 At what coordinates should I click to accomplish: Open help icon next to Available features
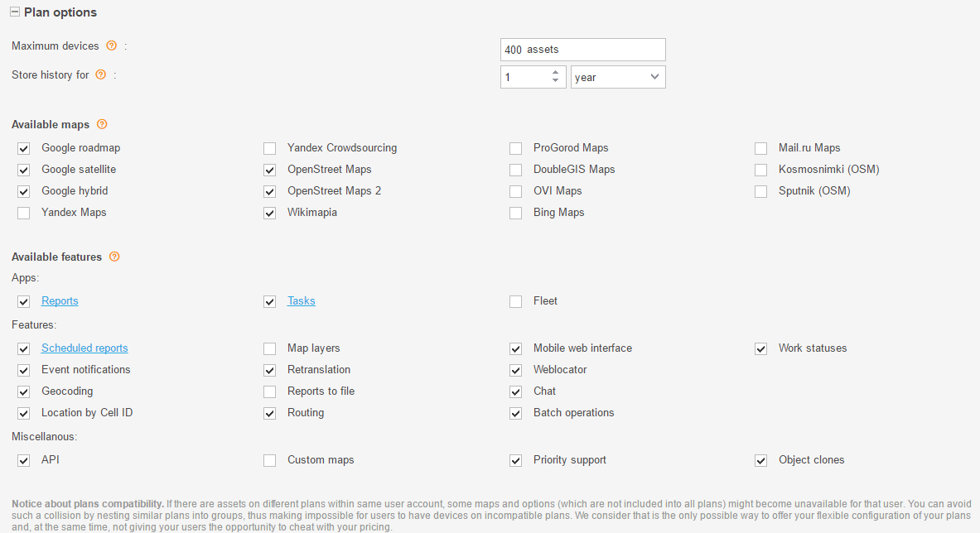114,257
